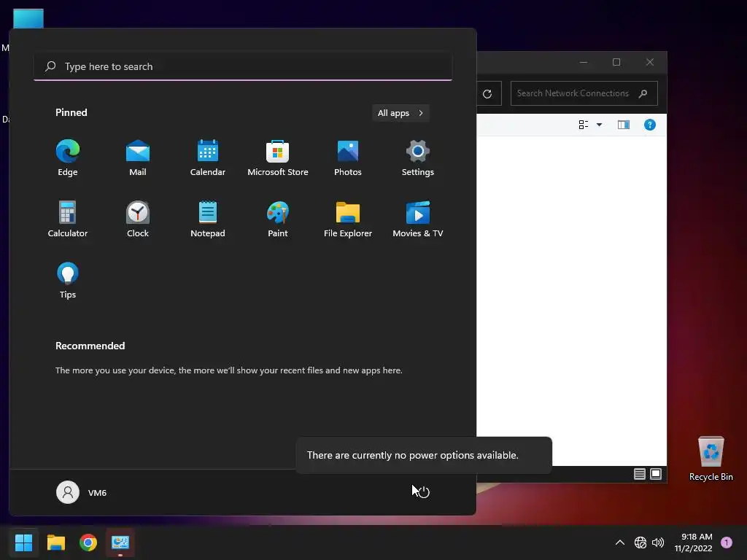Expand the view options dropdown arrow
This screenshot has height=560, width=747.
pyautogui.click(x=600, y=125)
